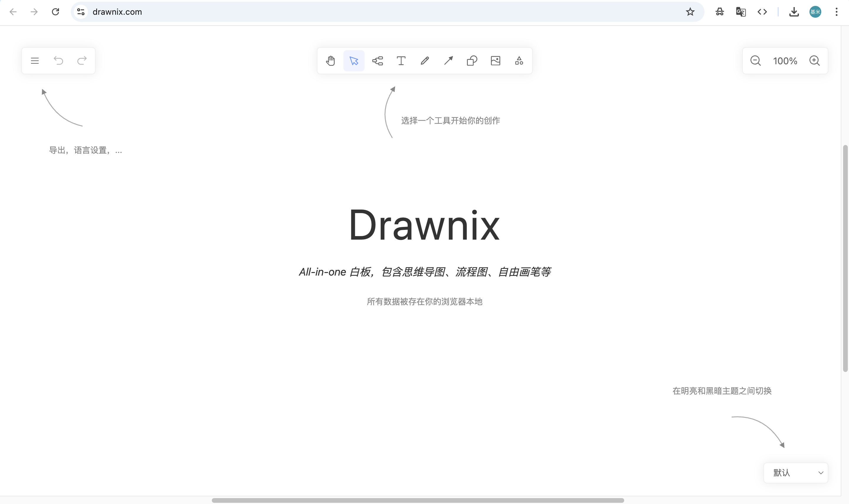849x504 pixels.
Task: Select the Hand pan tool
Action: (330, 61)
